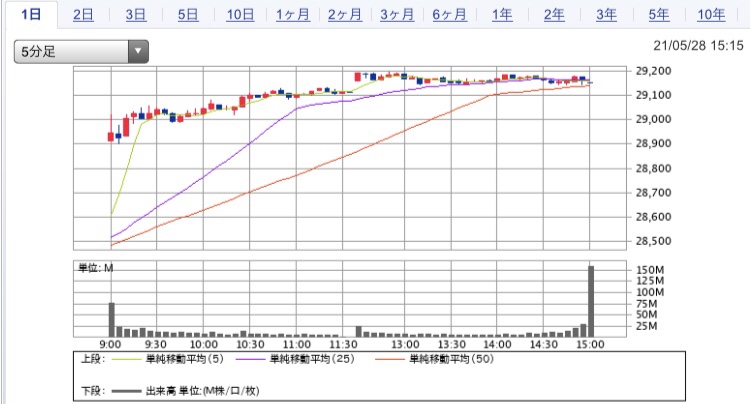Click the 25M volume axis label
The image size is (750, 404).
pyautogui.click(x=647, y=327)
